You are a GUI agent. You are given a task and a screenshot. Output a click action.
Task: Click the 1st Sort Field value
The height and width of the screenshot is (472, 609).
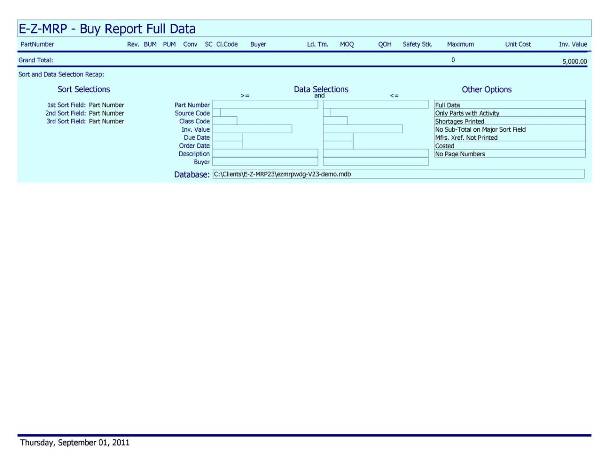click(106, 104)
